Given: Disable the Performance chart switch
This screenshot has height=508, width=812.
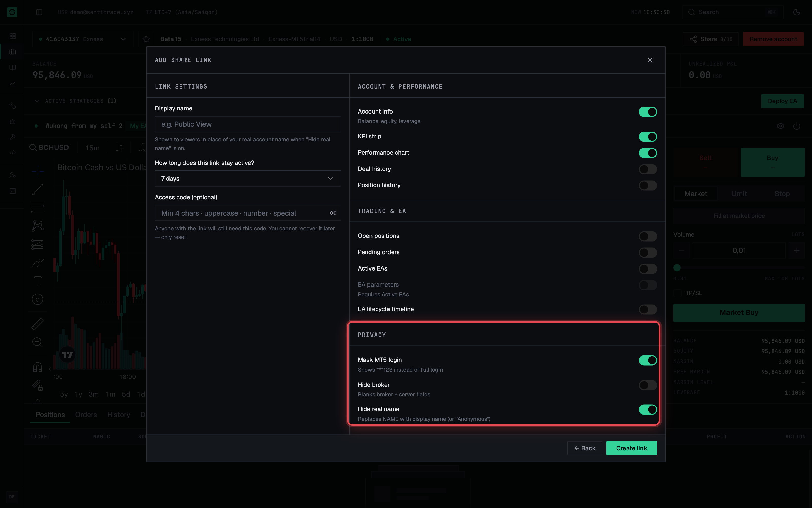Looking at the screenshot, I should point(648,153).
